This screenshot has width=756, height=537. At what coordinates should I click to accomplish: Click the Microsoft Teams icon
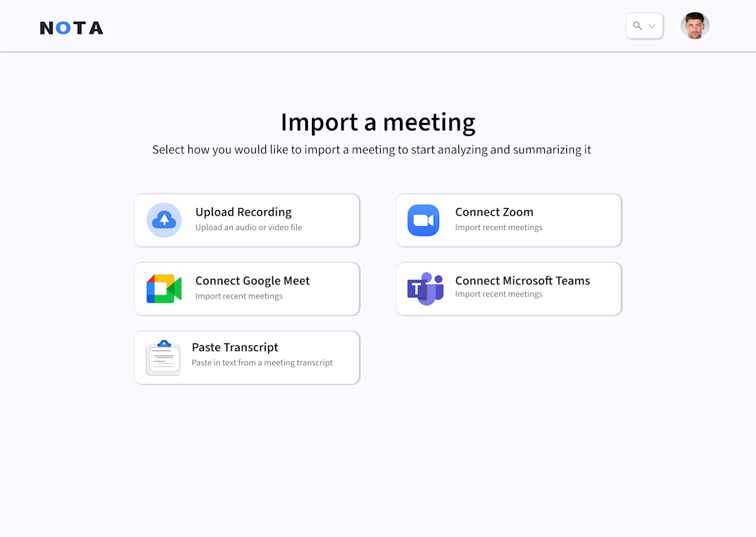pyautogui.click(x=425, y=288)
